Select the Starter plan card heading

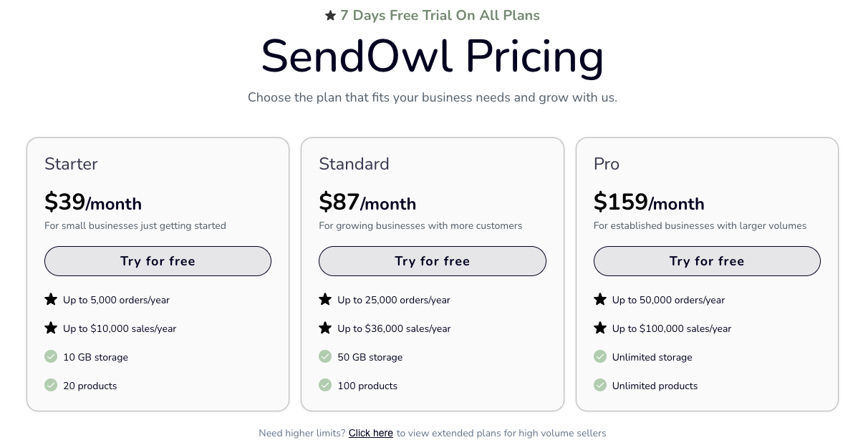click(71, 164)
